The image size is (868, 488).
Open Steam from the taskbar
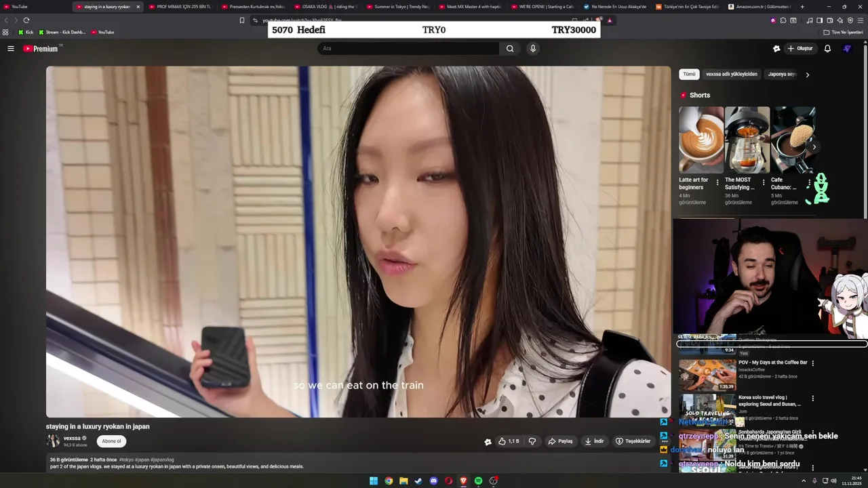(418, 481)
